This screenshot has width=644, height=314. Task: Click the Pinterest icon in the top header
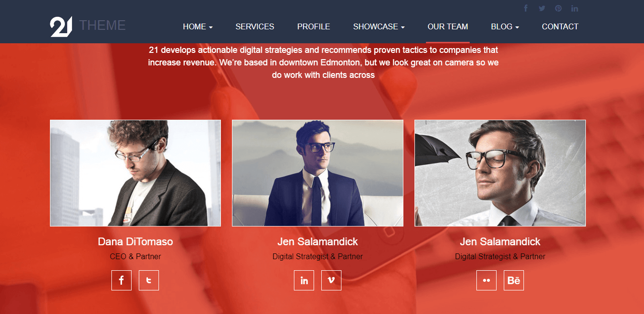tap(559, 8)
